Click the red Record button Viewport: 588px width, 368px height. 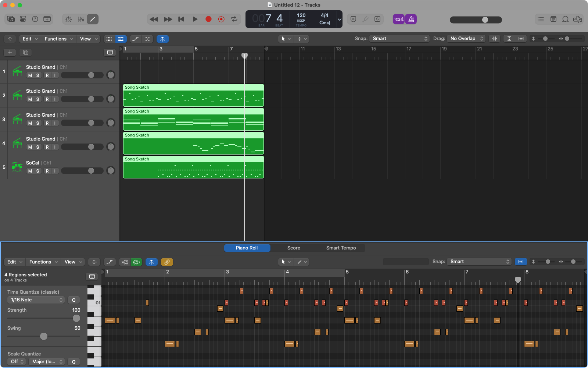tap(208, 19)
